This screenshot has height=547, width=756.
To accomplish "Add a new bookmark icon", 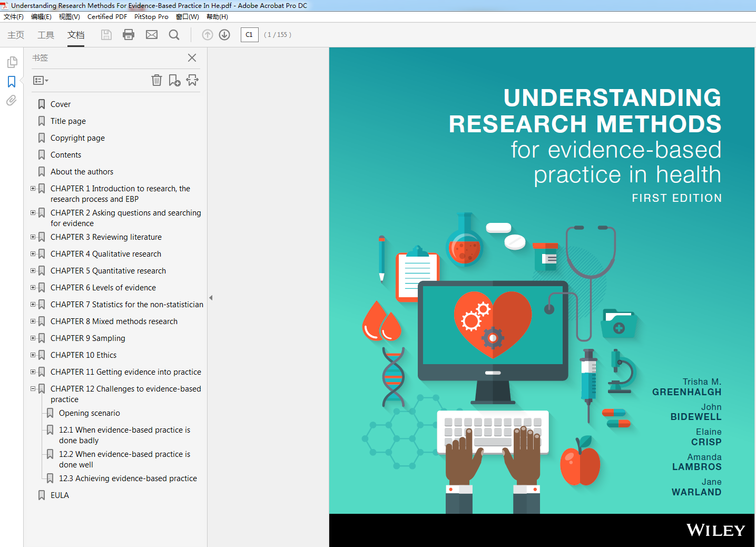I will click(174, 80).
